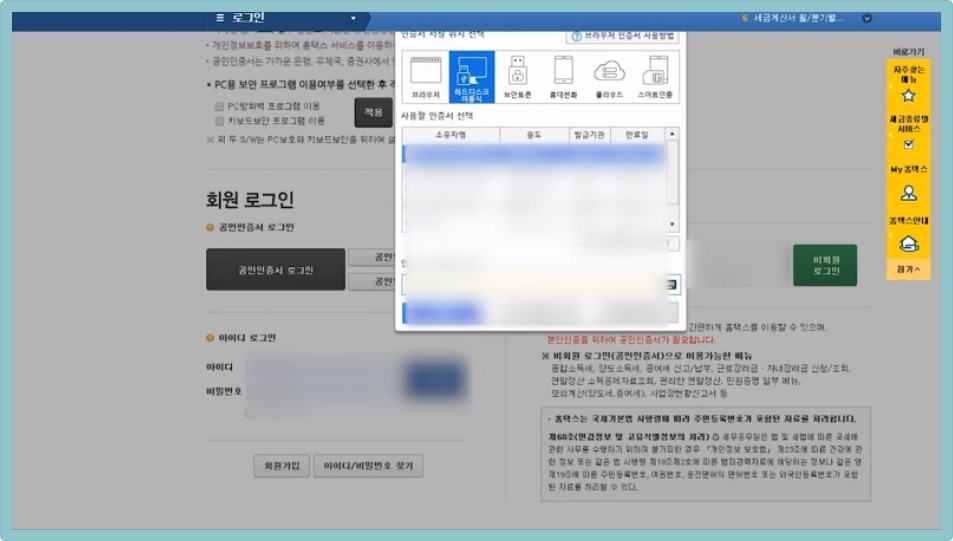The height and width of the screenshot is (541, 953).
Task: Click the green 비회원 로그인 button
Action: [825, 266]
